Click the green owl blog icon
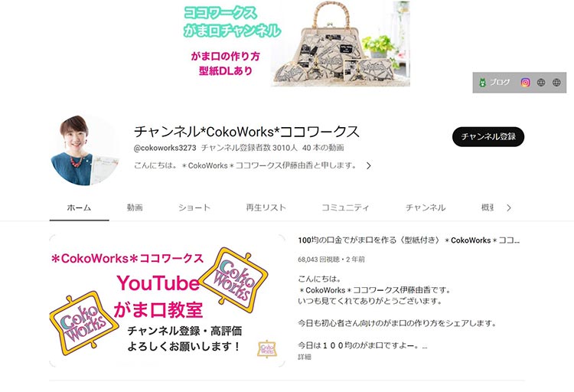The width and height of the screenshot is (574, 392). tap(482, 83)
